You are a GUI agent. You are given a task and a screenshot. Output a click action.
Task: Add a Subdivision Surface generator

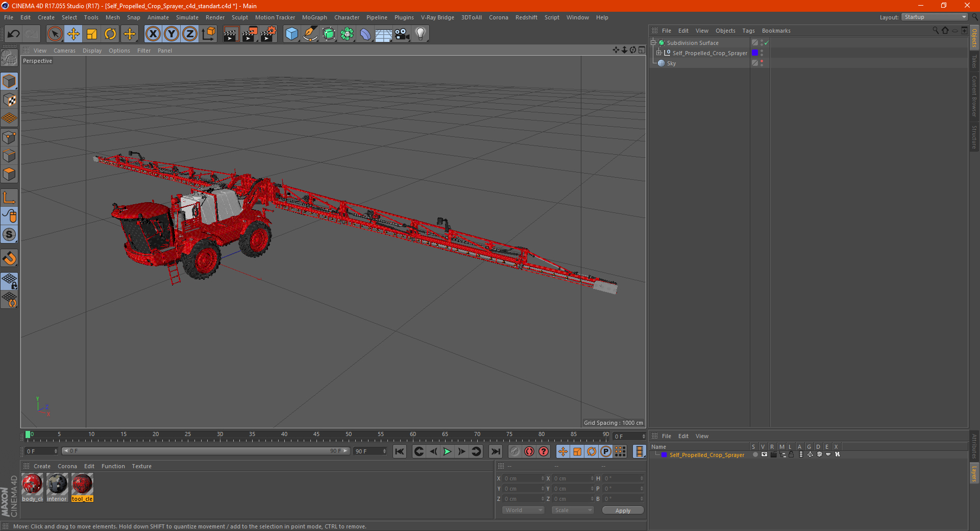pyautogui.click(x=329, y=34)
